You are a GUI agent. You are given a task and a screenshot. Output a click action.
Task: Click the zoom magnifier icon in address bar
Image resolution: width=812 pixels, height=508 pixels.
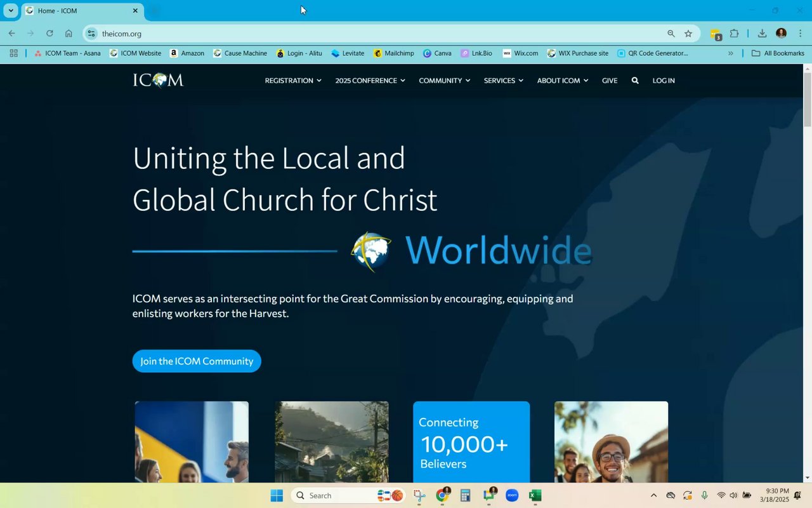tap(671, 34)
